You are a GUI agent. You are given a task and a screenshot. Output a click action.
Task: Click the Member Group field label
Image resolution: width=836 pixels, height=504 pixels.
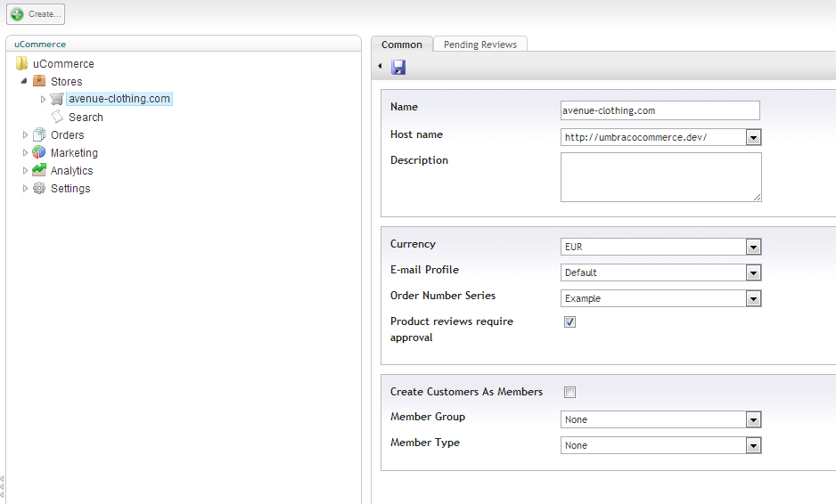(x=428, y=417)
